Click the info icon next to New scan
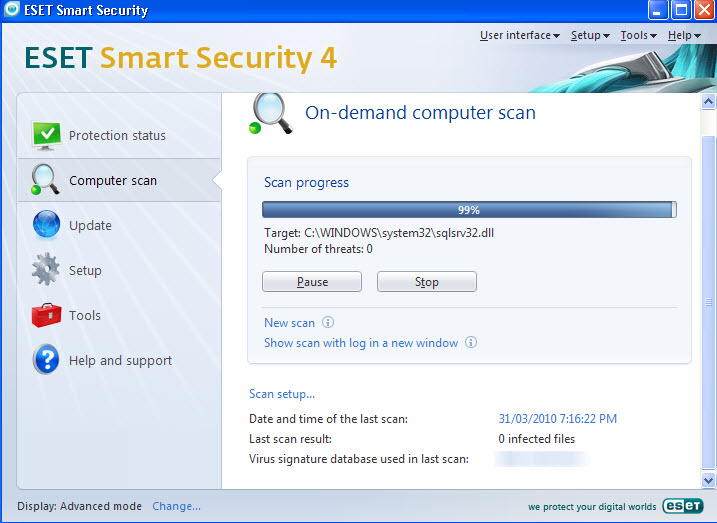The height and width of the screenshot is (523, 717). [x=328, y=322]
